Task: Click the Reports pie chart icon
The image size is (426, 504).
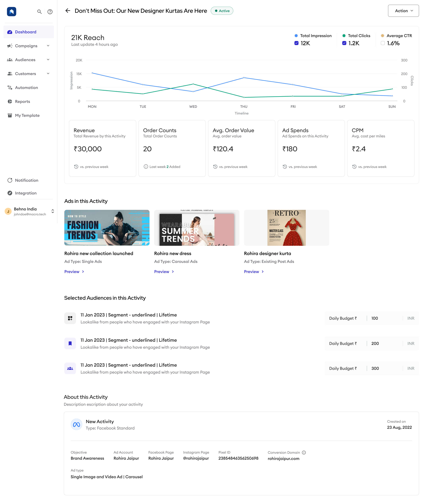Action: (10, 101)
